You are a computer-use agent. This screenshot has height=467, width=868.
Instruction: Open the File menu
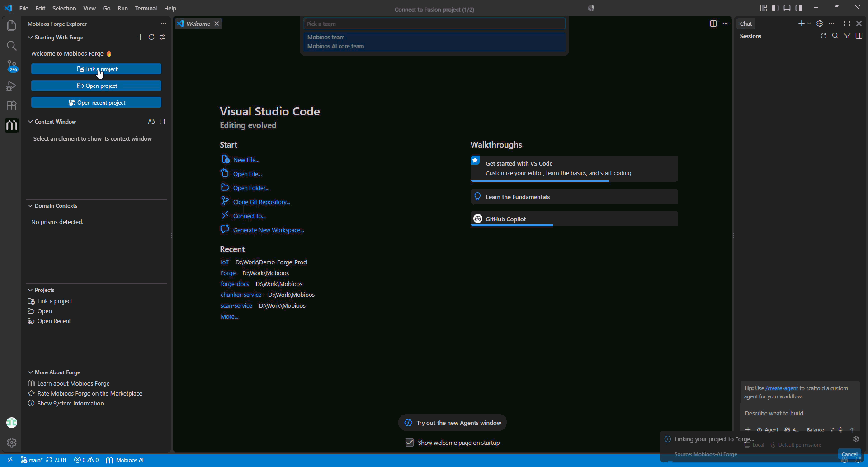pyautogui.click(x=24, y=8)
